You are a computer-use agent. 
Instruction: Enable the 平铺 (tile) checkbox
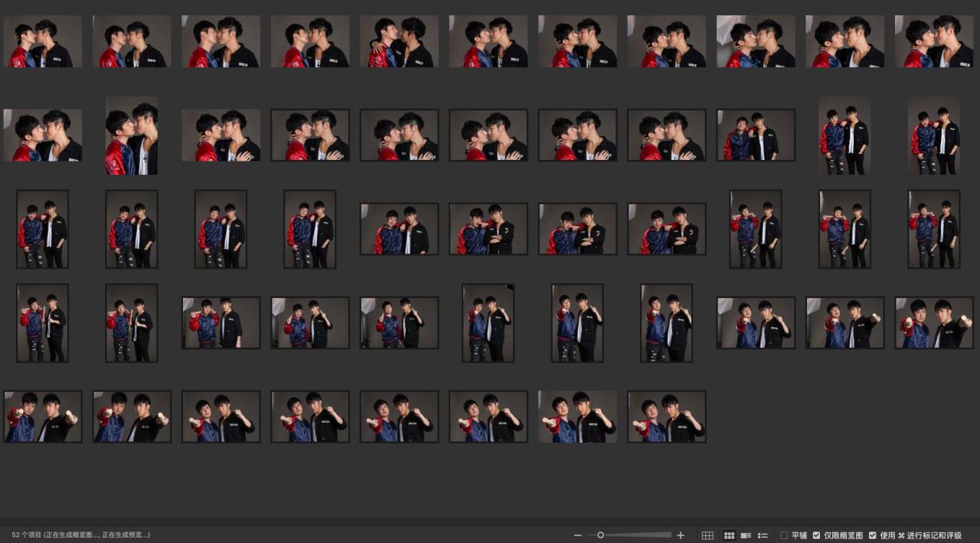[x=784, y=535]
